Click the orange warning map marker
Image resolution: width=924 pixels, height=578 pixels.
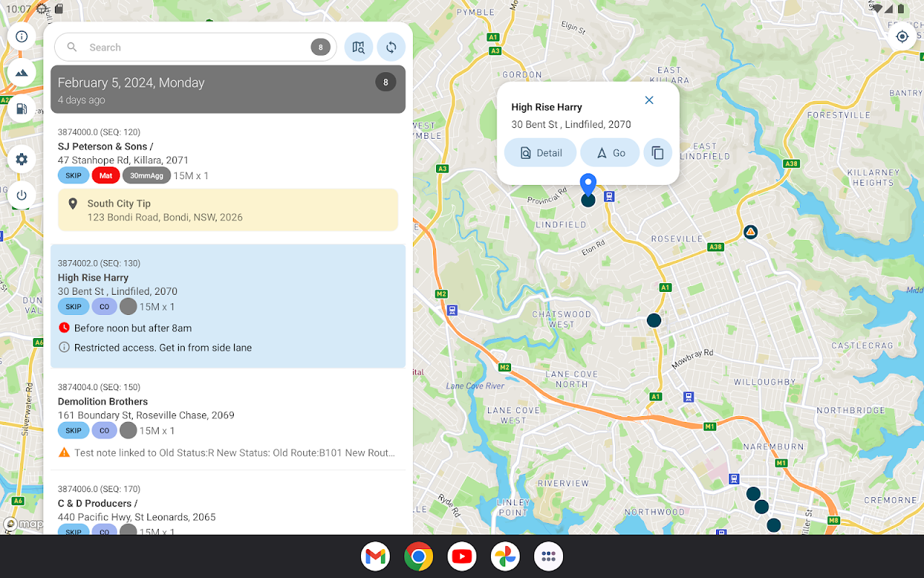[751, 232]
